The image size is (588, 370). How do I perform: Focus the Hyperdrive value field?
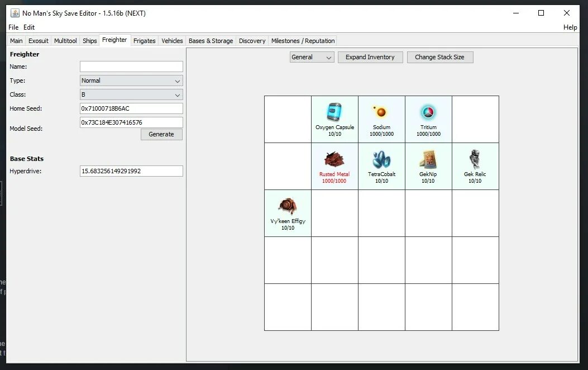[131, 171]
